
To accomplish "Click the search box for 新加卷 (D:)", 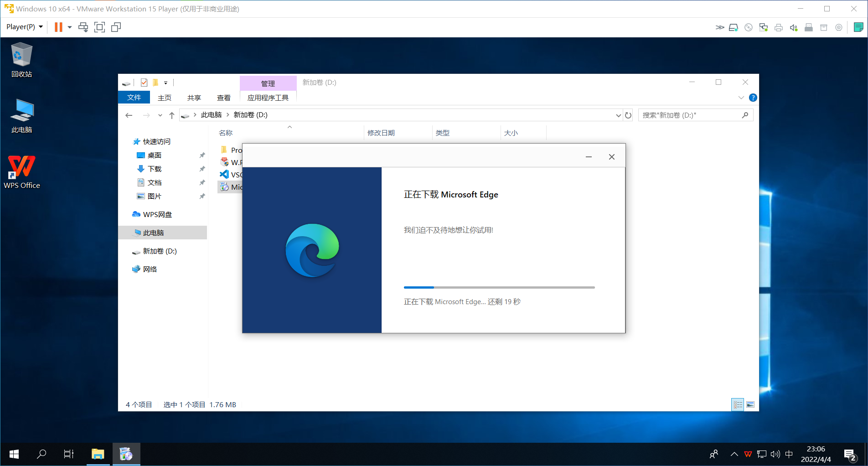I will (696, 115).
